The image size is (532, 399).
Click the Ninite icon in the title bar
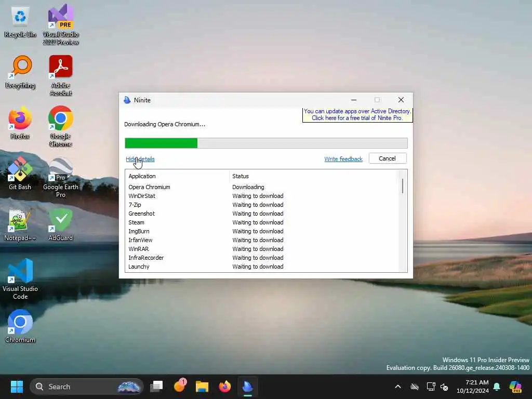[x=127, y=100]
